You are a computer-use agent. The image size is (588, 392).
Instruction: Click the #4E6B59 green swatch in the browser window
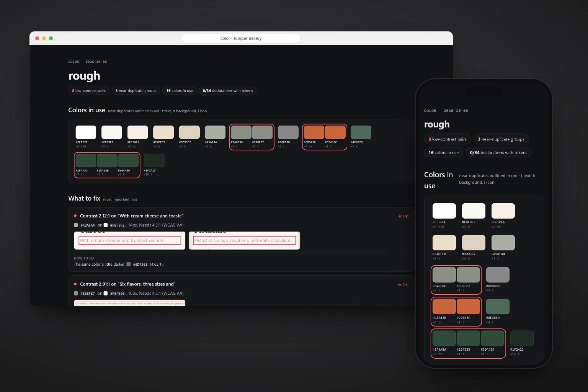(x=361, y=132)
